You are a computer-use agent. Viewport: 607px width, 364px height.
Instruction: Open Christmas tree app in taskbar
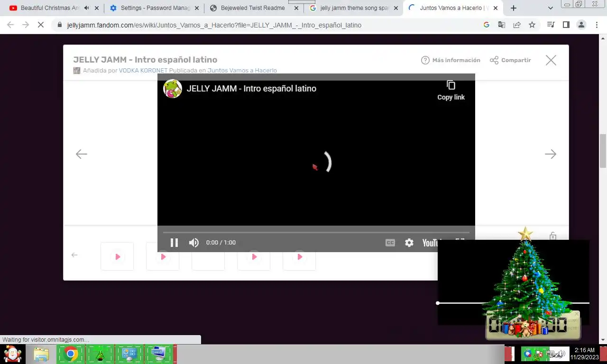[100, 355]
